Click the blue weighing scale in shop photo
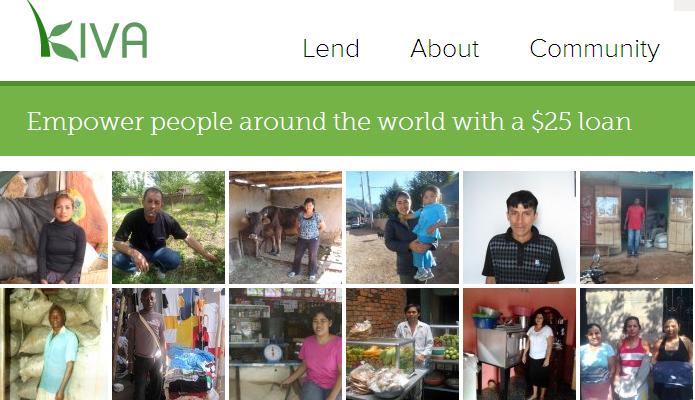Screen dimensions: 695x400 (273, 353)
